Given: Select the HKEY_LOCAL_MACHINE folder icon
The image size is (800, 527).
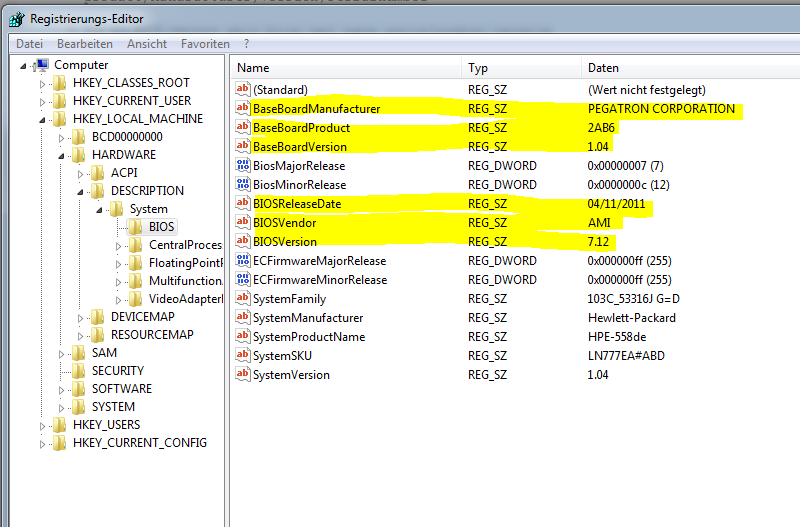Looking at the screenshot, I should click(60, 118).
